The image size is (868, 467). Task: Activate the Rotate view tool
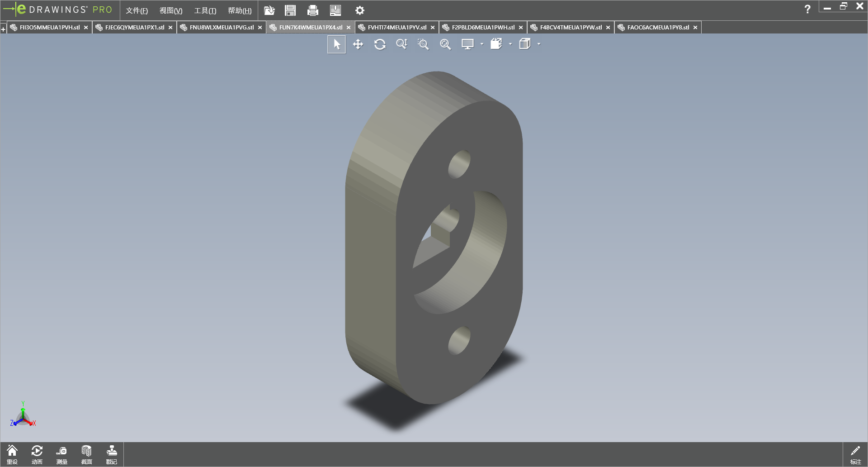tap(380, 44)
